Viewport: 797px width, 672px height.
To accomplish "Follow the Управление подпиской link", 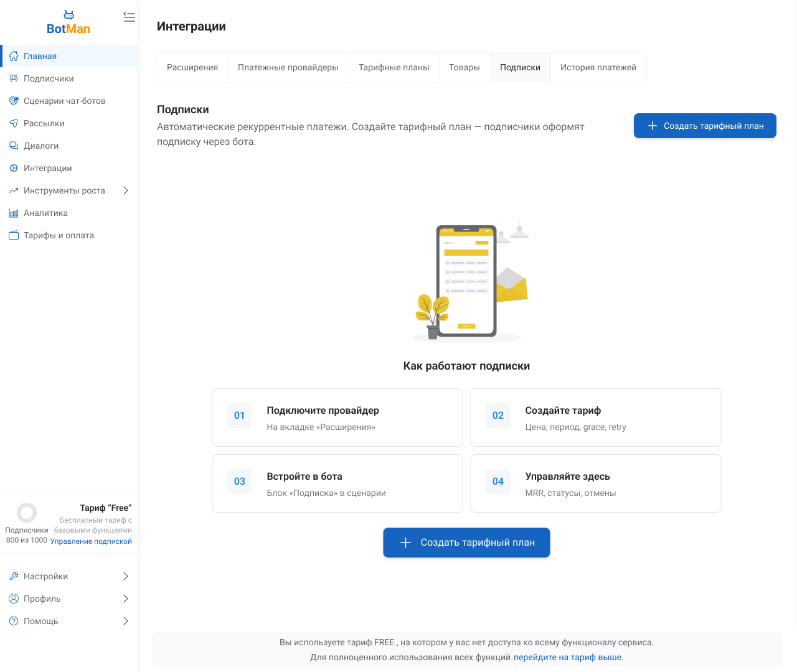I will tap(91, 541).
